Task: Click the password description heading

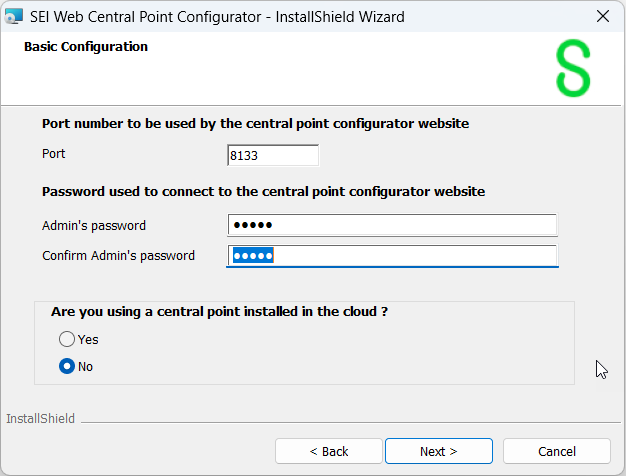Action: [263, 191]
